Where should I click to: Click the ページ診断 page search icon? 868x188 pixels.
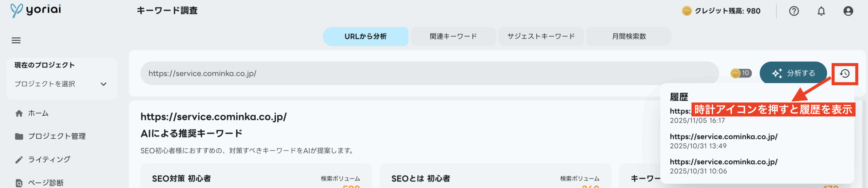point(19,183)
